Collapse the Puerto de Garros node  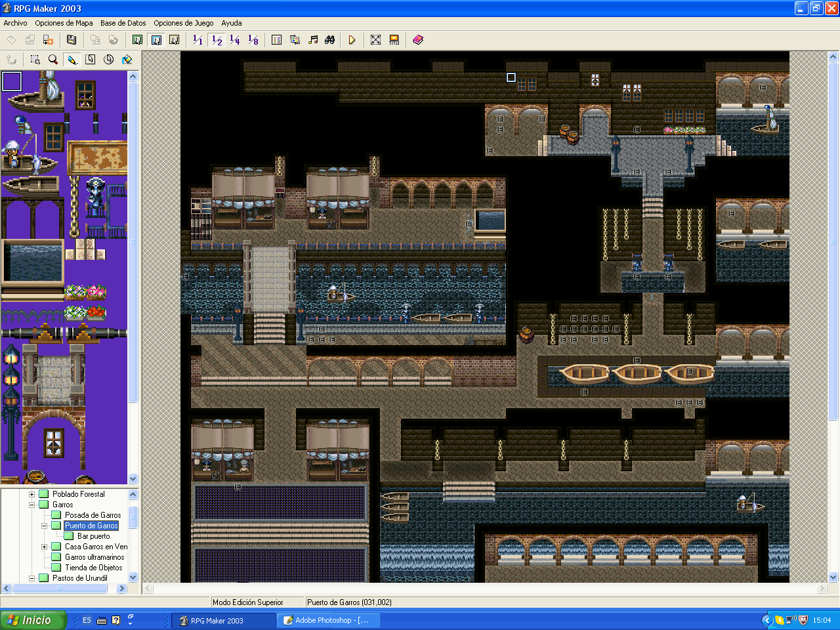tap(44, 526)
